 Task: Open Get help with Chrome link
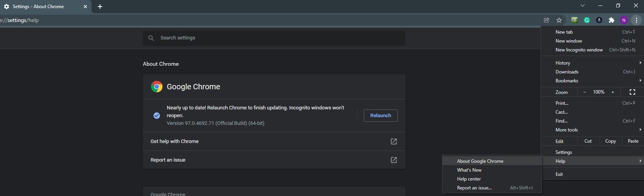click(274, 141)
